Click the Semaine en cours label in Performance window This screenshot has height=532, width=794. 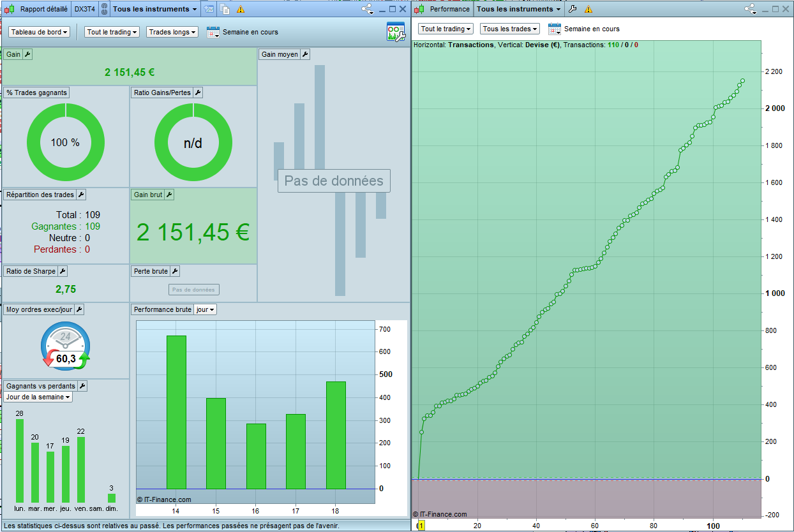pyautogui.click(x=592, y=29)
